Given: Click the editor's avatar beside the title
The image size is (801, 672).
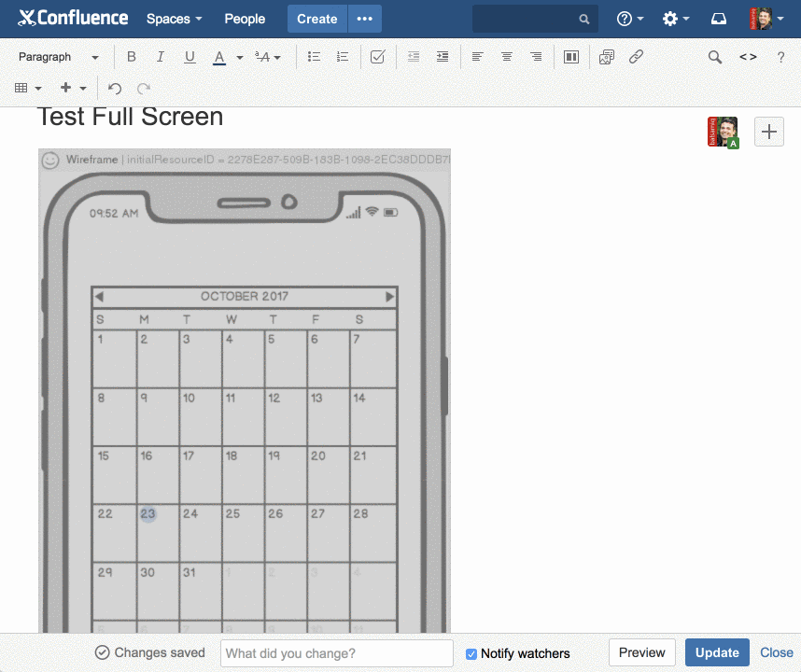Looking at the screenshot, I should [723, 133].
